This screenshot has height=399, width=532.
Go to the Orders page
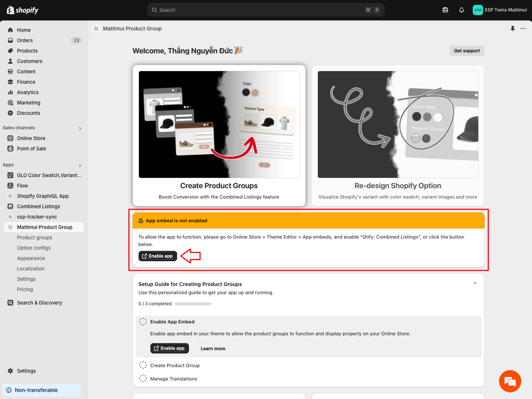point(25,40)
